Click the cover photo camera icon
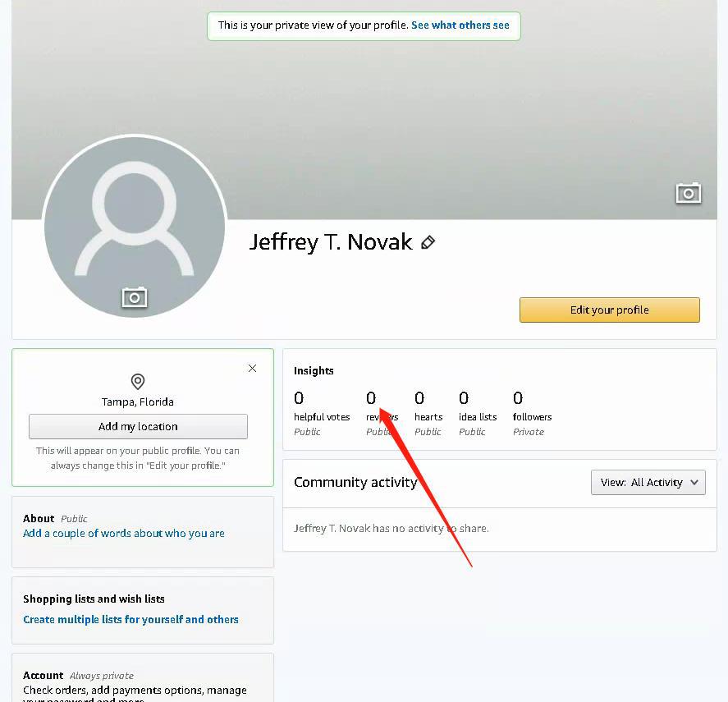The image size is (728, 702). (x=688, y=193)
